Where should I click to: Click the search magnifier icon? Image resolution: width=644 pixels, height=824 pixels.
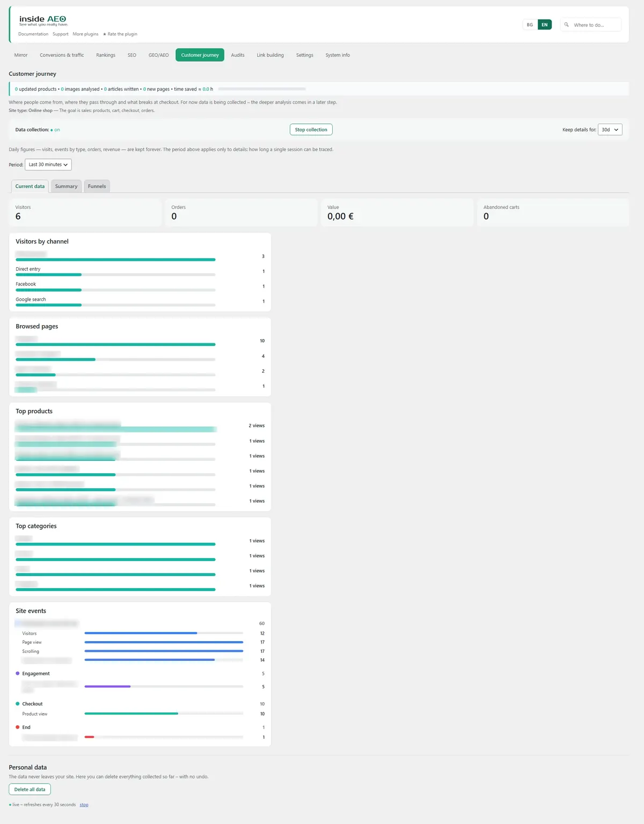tap(566, 25)
